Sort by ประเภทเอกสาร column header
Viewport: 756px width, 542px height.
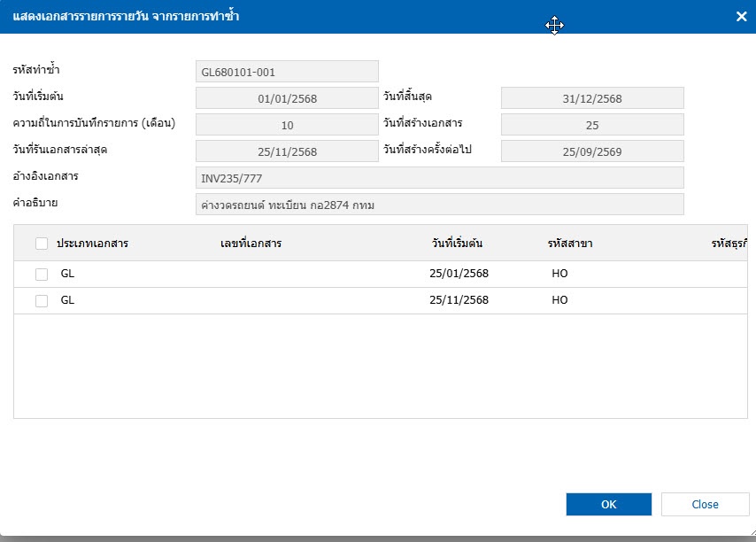click(92, 244)
